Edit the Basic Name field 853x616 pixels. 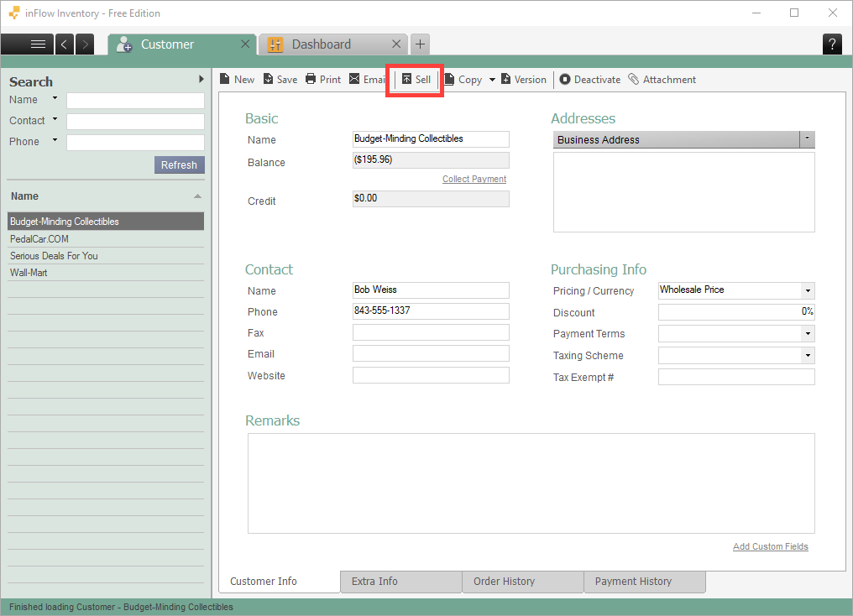(x=431, y=139)
